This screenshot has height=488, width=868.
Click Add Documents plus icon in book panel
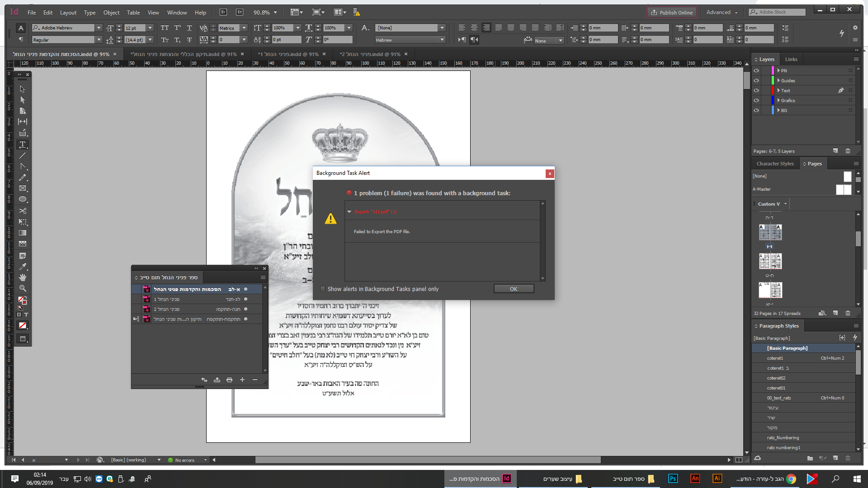tap(242, 380)
